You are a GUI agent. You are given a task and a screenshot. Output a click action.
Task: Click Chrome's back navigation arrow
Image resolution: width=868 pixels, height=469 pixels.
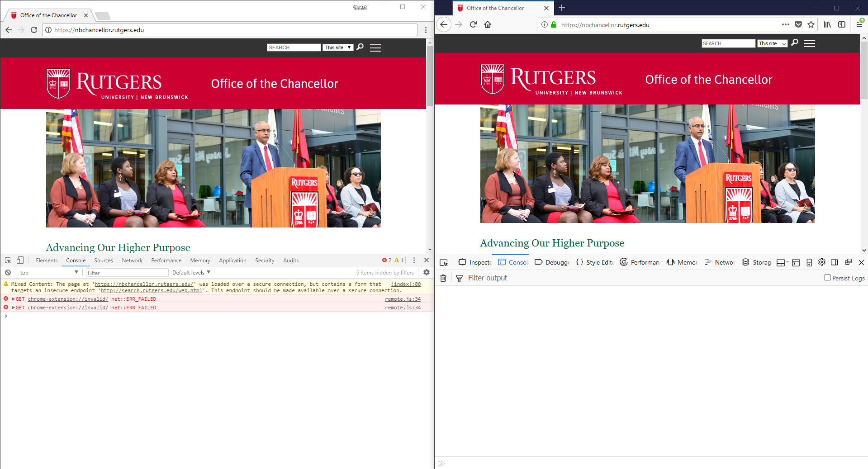click(x=9, y=30)
